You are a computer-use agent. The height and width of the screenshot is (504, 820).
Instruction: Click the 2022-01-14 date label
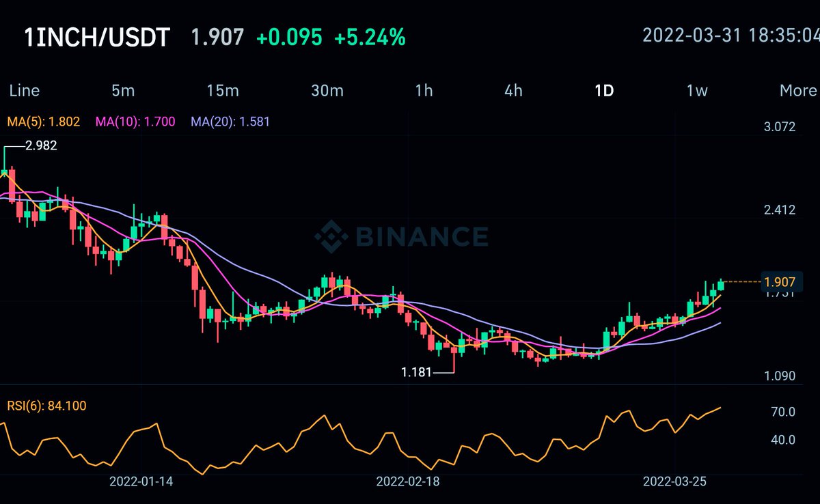(141, 481)
